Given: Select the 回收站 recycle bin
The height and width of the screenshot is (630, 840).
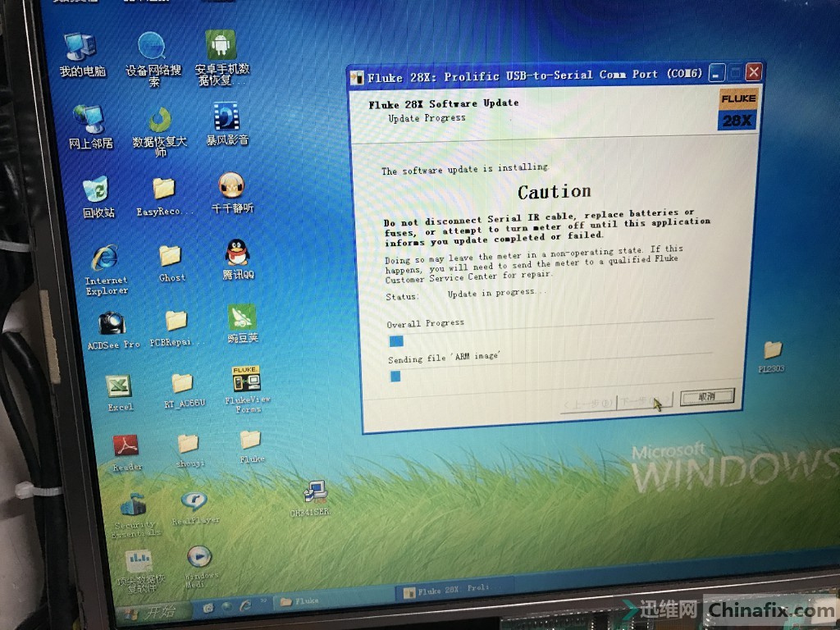Looking at the screenshot, I should click(x=98, y=197).
